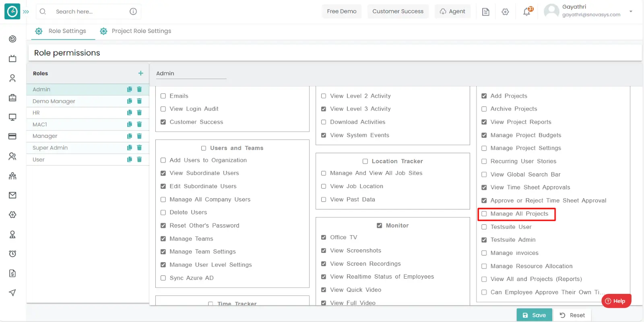Expand the sidebar with chevron arrows

[26, 12]
